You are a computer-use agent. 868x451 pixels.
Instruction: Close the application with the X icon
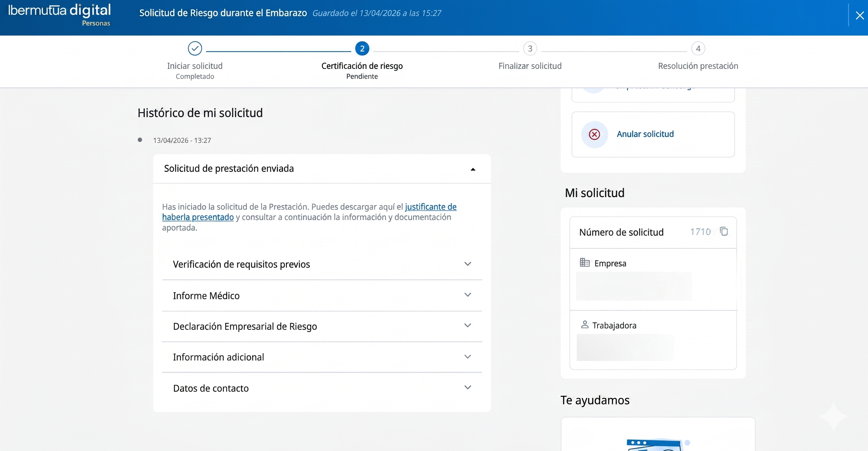pyautogui.click(x=860, y=16)
